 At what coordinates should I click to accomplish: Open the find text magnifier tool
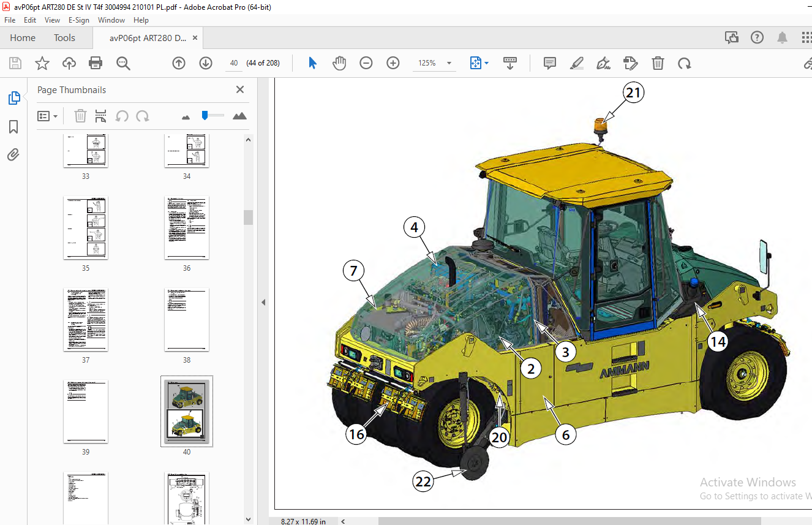pos(123,63)
